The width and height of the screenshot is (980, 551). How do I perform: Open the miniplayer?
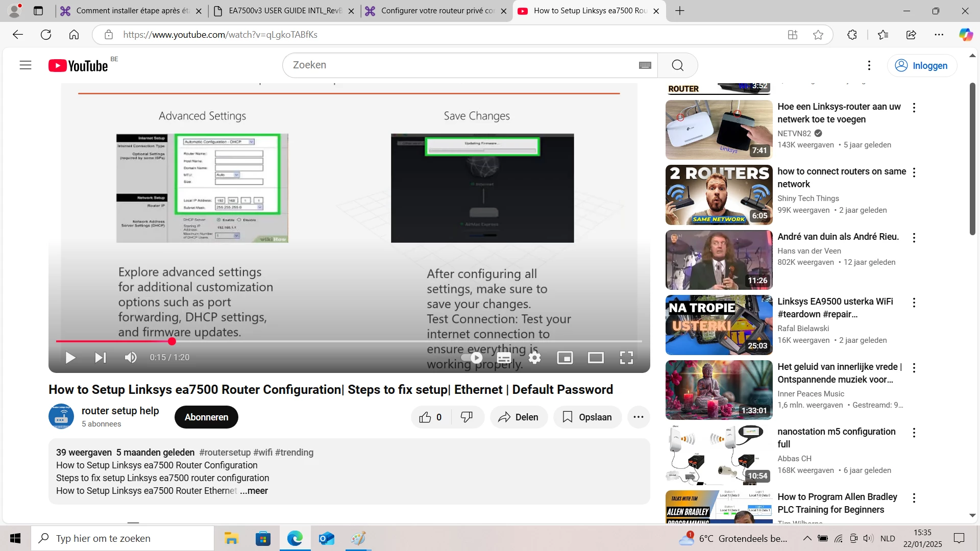pyautogui.click(x=565, y=358)
